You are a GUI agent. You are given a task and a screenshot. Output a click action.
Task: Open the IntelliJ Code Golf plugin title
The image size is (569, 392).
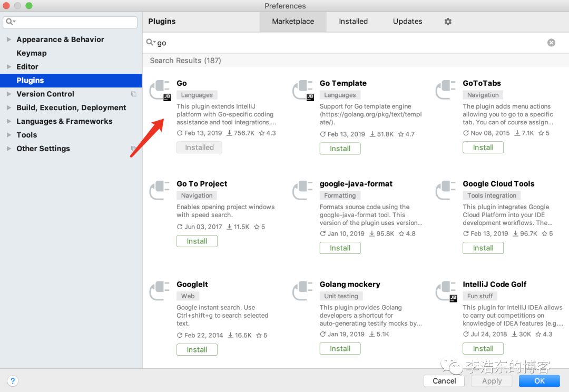click(x=494, y=284)
